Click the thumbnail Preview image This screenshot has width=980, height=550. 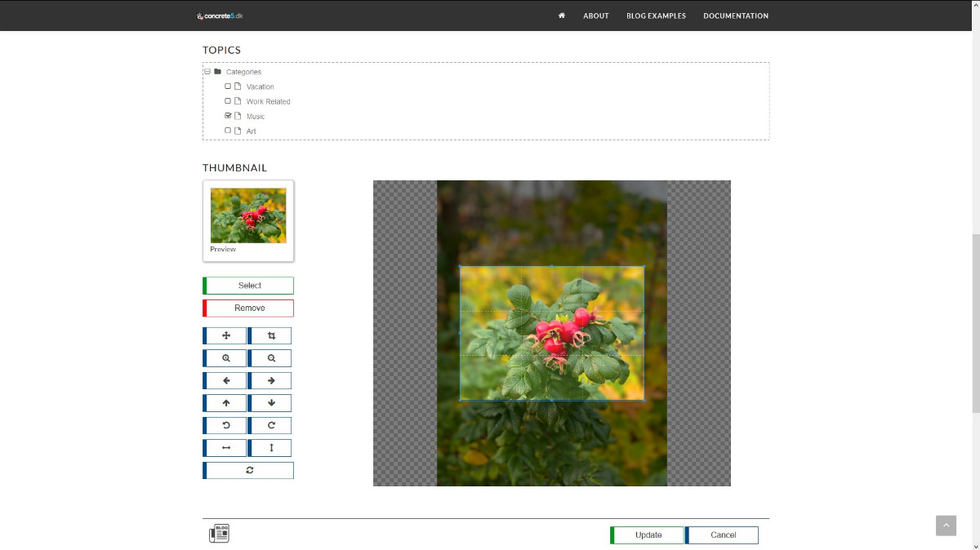pos(248,215)
